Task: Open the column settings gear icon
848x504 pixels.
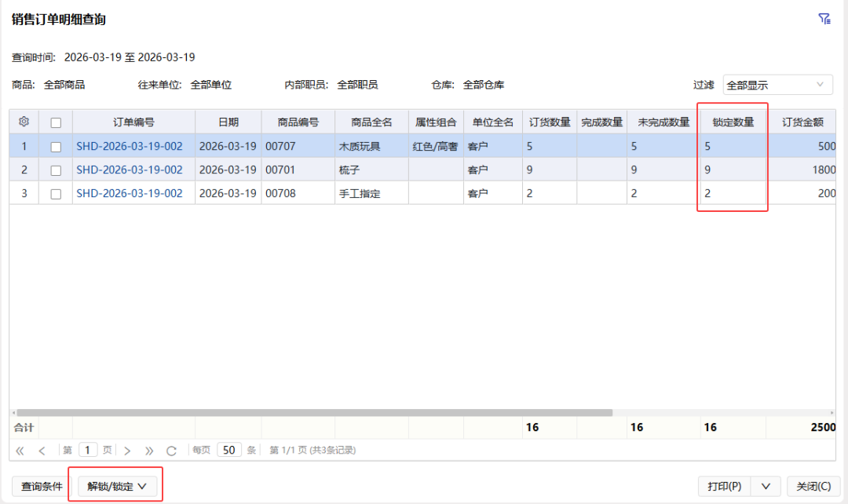Action: pyautogui.click(x=24, y=119)
